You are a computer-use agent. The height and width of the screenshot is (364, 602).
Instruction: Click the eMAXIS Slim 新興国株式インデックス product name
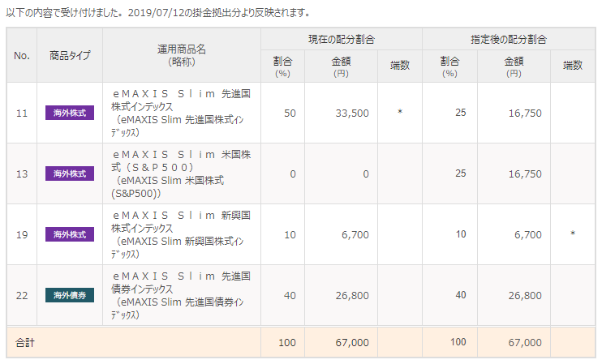(x=181, y=234)
